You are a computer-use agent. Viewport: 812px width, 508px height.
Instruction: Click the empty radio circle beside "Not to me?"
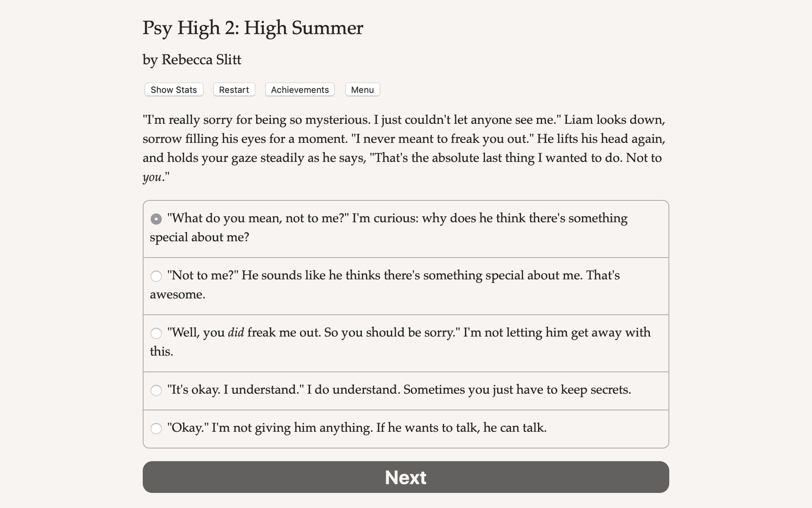tap(156, 276)
